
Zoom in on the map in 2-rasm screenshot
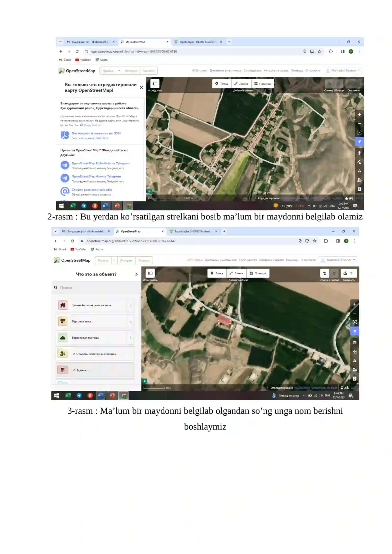[x=359, y=115]
